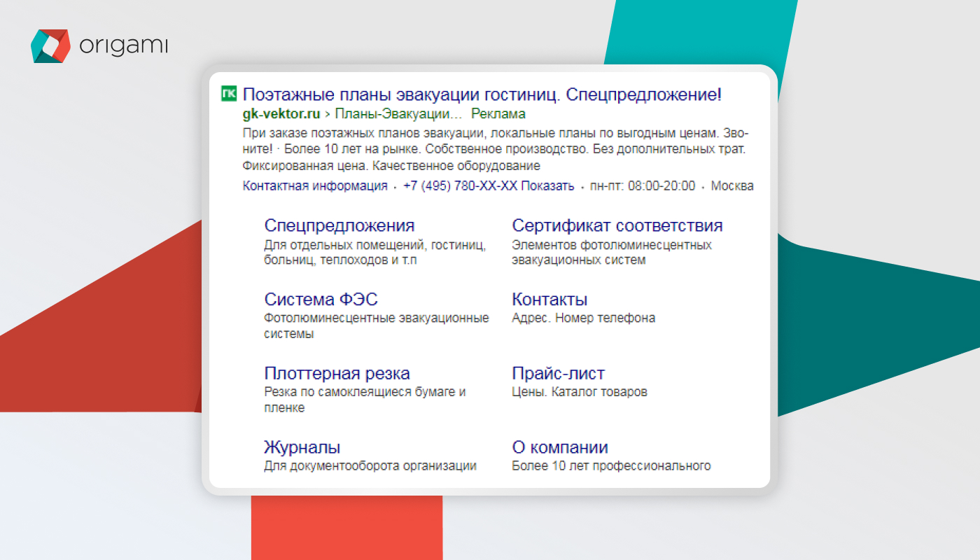The width and height of the screenshot is (980, 560).
Task: Open the Журналы sitelink
Action: tap(302, 447)
